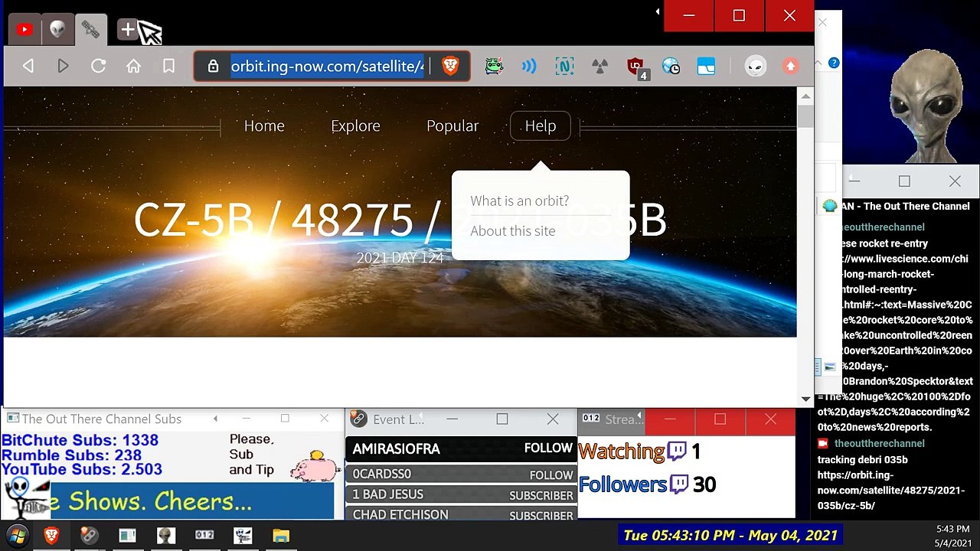Screen dimensions: 980x551
Task: Click the Rumble Subs: 238 text
Action: [71, 455]
